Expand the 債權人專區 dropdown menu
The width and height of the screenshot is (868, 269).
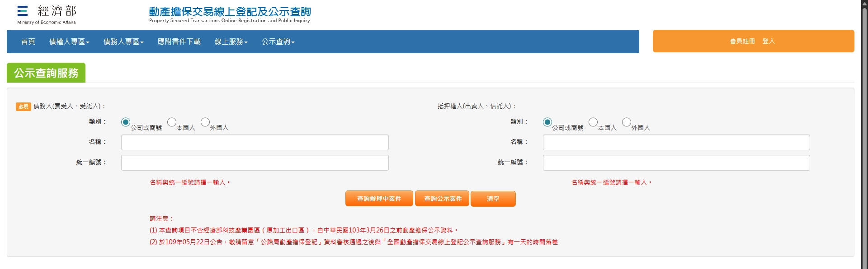point(69,42)
